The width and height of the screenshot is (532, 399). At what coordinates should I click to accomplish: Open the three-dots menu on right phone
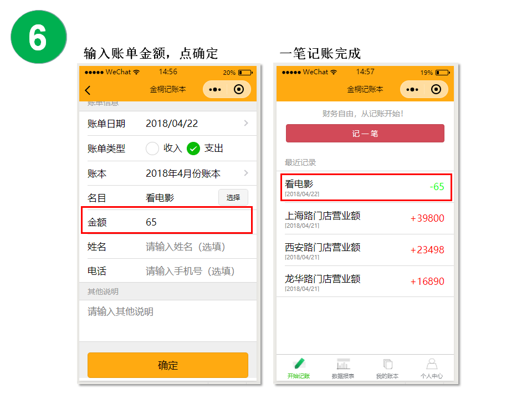(412, 90)
